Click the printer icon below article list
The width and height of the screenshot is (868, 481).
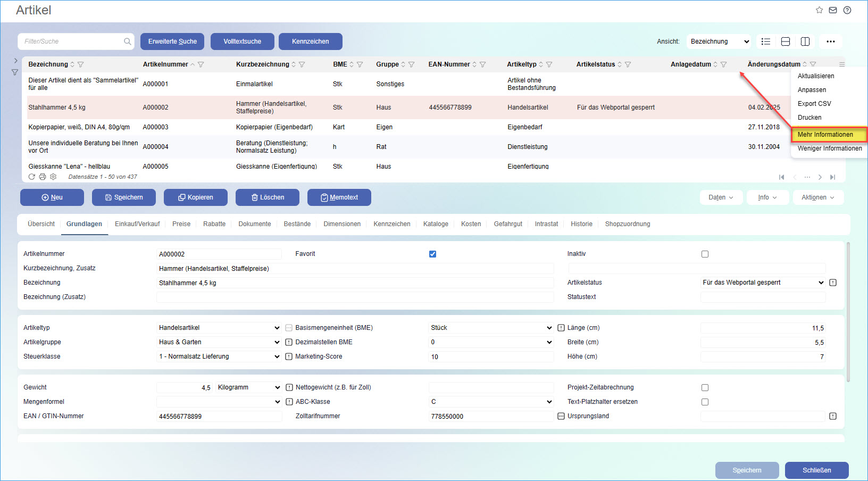(x=43, y=177)
